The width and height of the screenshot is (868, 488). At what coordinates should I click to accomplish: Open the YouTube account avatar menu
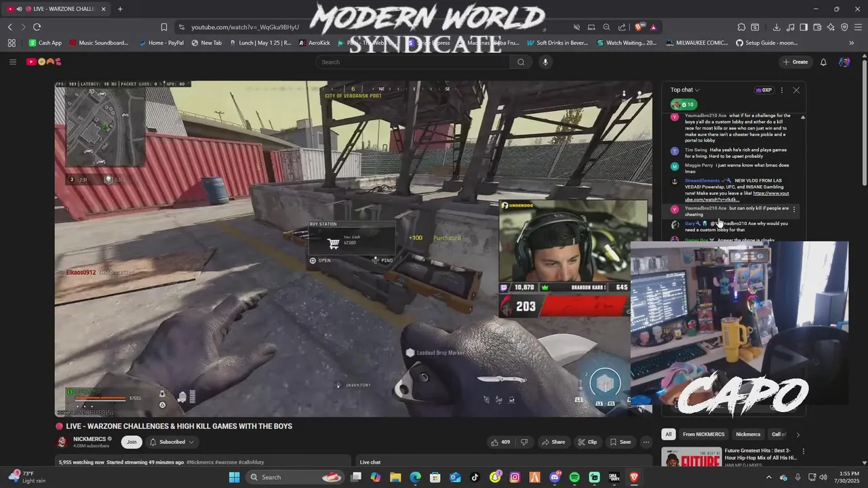click(x=844, y=62)
